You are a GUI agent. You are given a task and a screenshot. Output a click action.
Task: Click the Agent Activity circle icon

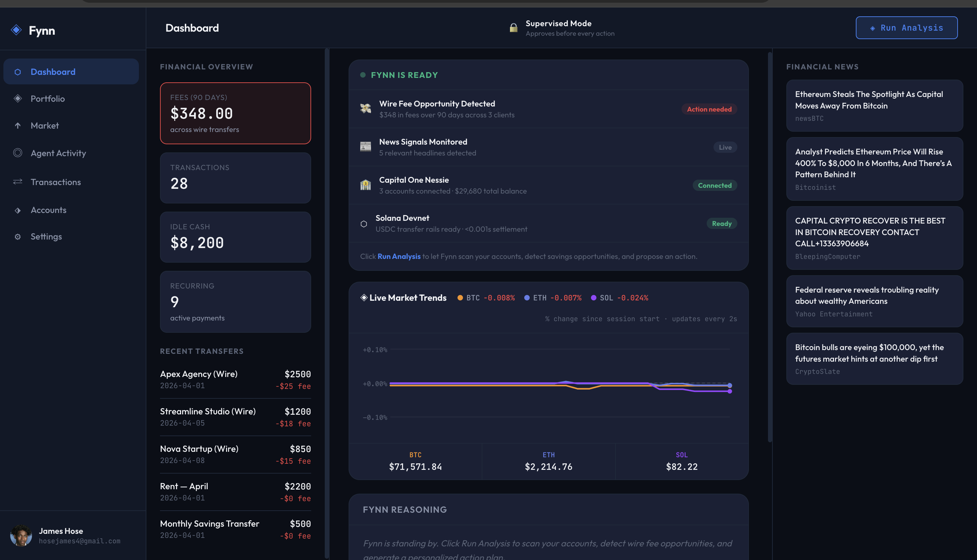coord(18,153)
